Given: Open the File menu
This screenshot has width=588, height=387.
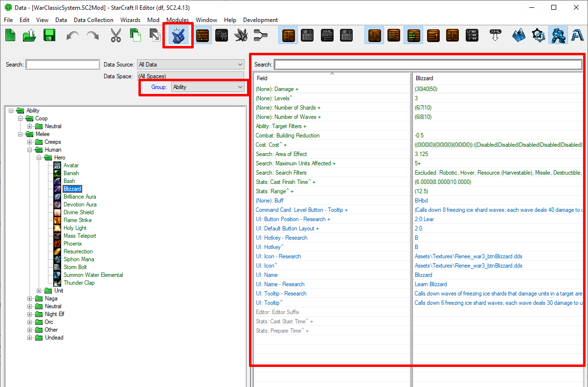Looking at the screenshot, I should (x=8, y=20).
